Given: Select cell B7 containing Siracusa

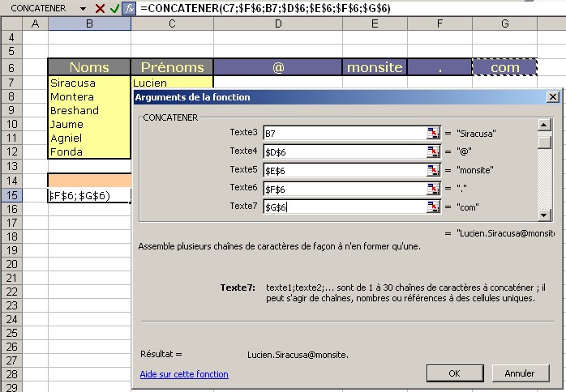Looking at the screenshot, I should click(x=89, y=83).
